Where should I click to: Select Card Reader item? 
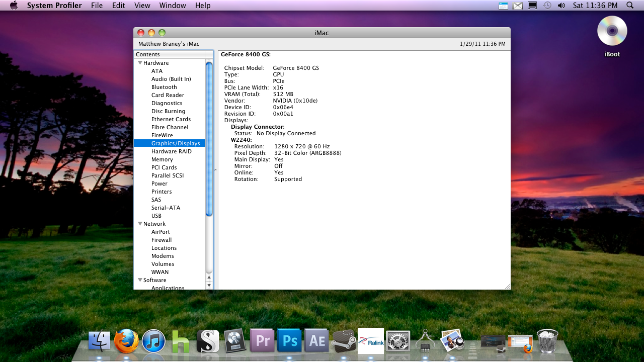point(168,95)
